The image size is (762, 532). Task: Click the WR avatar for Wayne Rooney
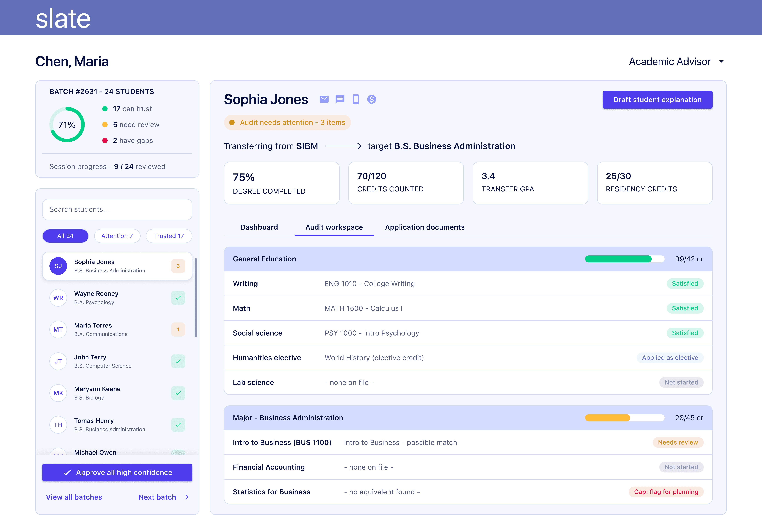click(58, 298)
